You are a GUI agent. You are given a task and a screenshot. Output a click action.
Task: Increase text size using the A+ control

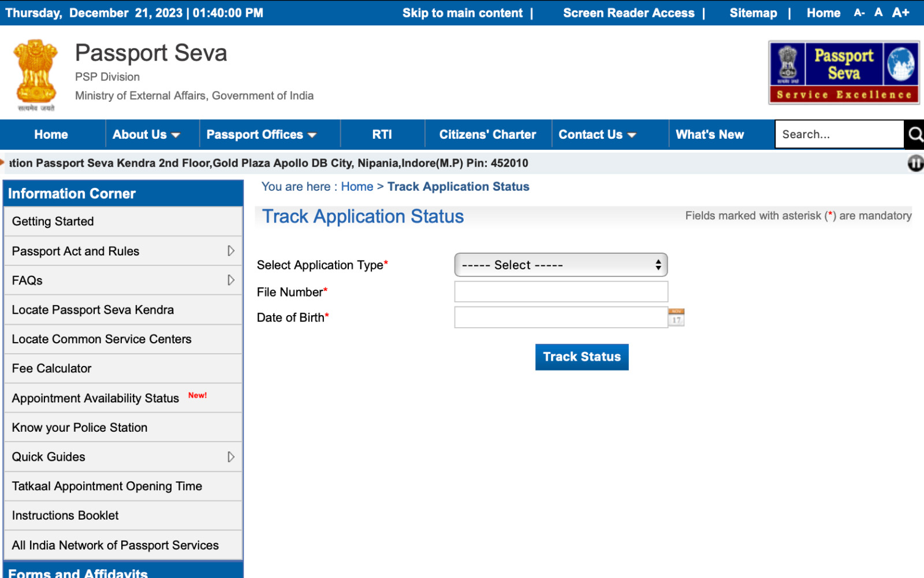tap(900, 12)
